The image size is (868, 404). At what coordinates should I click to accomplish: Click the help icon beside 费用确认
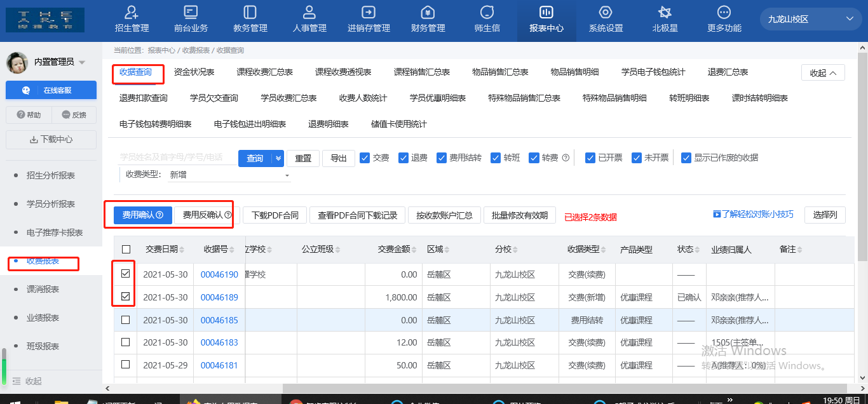tap(159, 215)
